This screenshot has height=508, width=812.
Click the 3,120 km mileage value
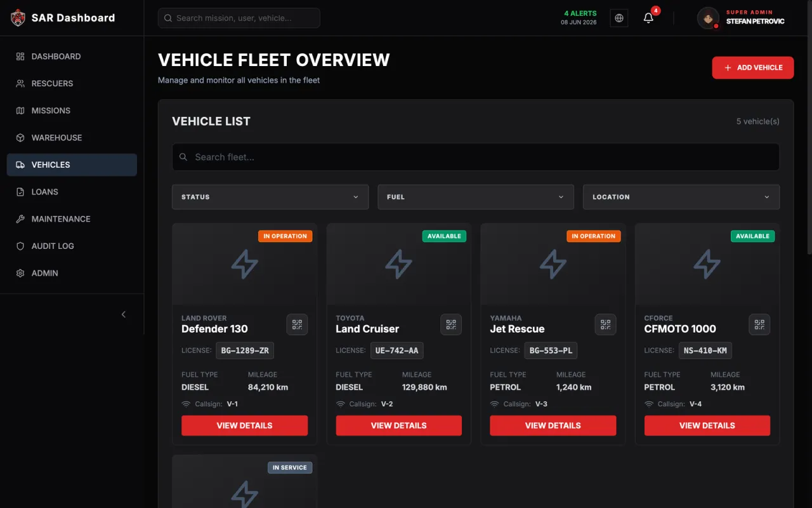728,387
